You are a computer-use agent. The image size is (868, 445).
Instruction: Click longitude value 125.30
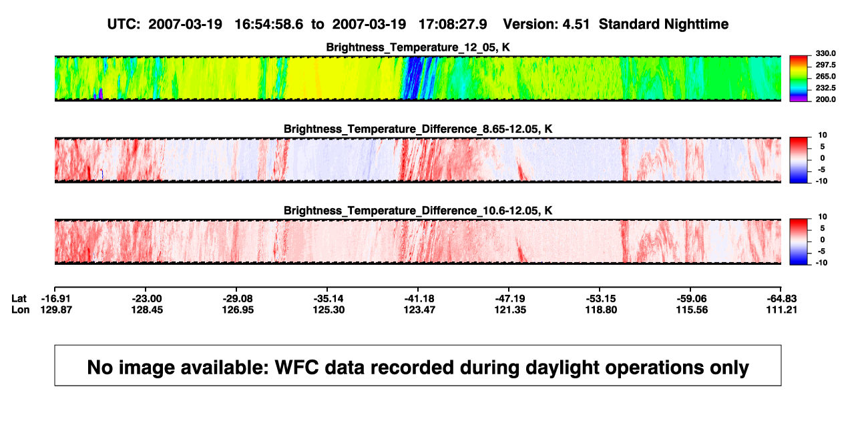click(328, 310)
